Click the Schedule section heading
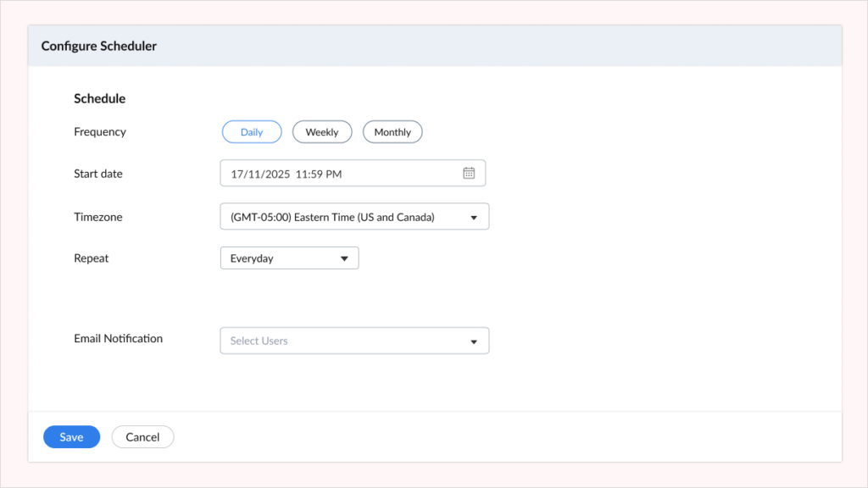The height and width of the screenshot is (488, 868). pos(99,98)
